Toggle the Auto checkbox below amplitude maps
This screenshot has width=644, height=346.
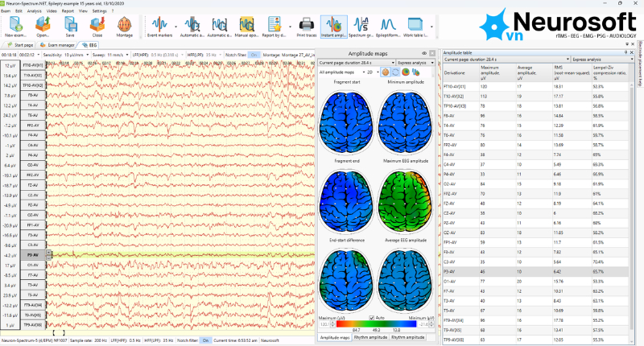pyautogui.click(x=372, y=318)
